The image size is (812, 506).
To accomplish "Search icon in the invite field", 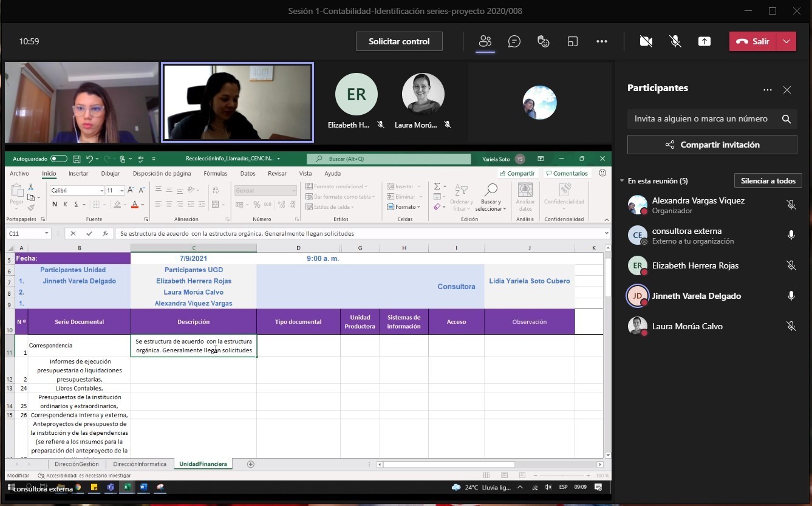I will pos(786,119).
